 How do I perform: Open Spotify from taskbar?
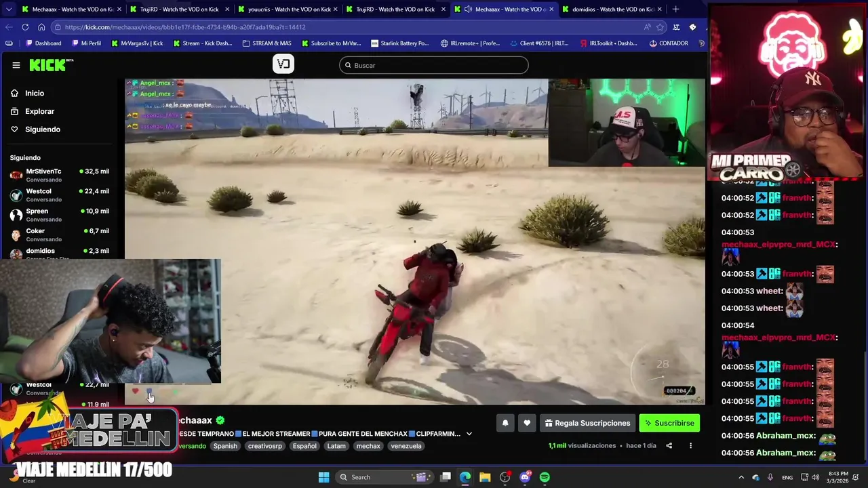[x=545, y=477]
